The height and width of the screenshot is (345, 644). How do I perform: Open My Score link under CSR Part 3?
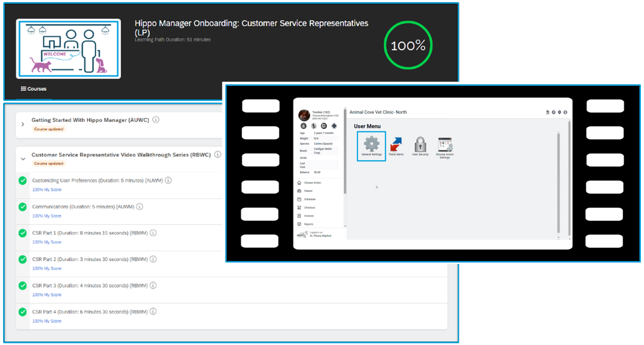[x=47, y=295]
